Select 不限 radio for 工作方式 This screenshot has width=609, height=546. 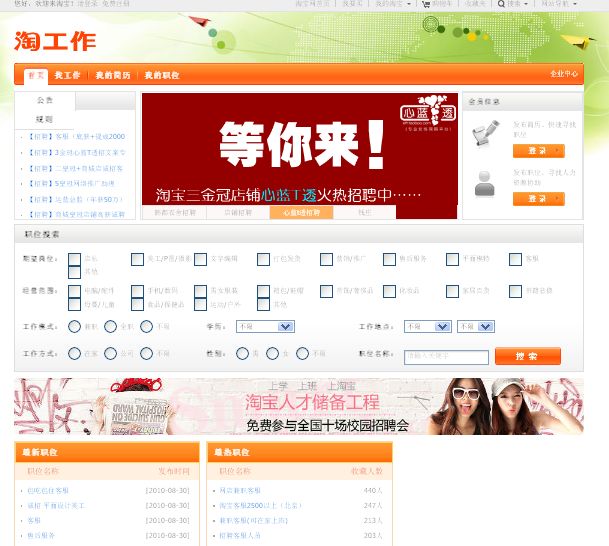point(146,353)
